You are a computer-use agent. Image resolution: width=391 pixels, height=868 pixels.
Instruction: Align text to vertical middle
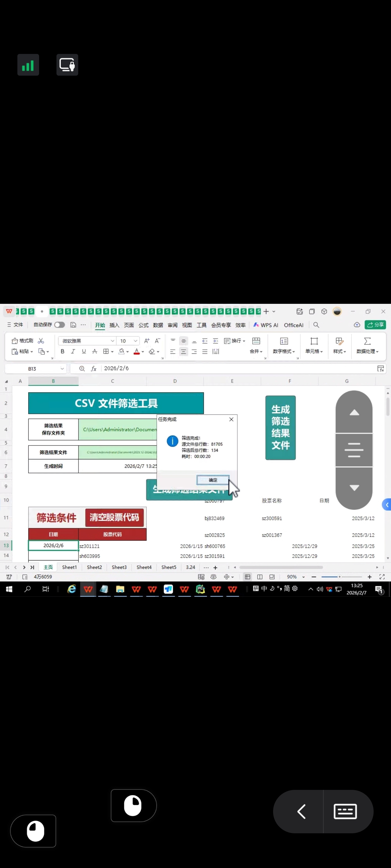pyautogui.click(x=183, y=341)
